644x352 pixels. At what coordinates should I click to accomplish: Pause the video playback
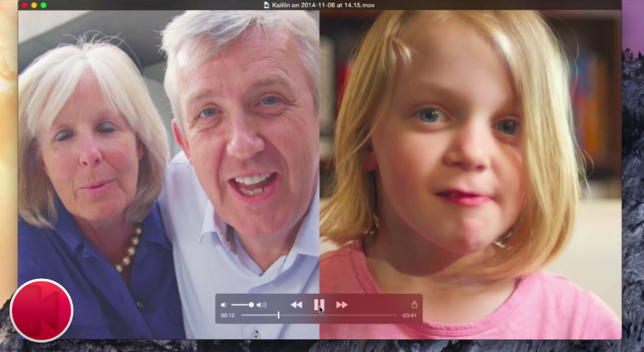point(318,304)
